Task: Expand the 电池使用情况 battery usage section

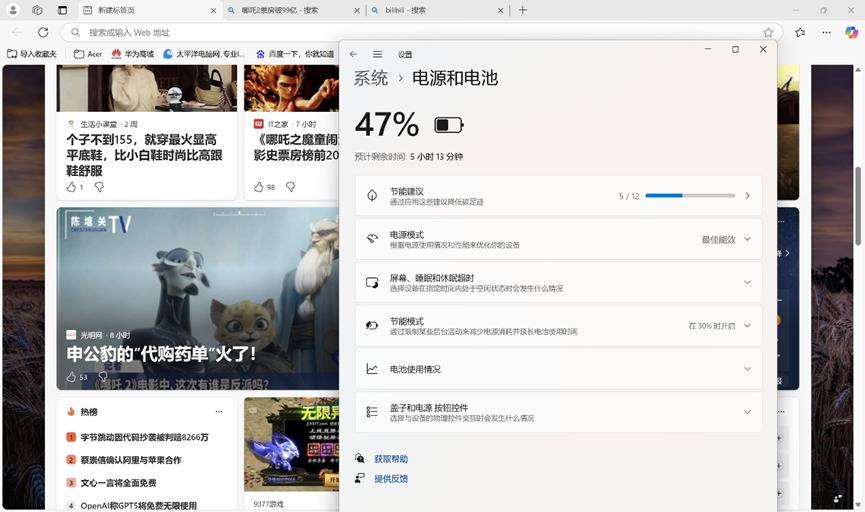Action: (747, 369)
